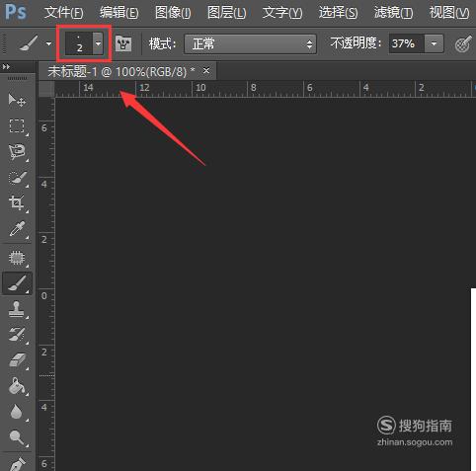Select the Clone Stamp tool

tap(17, 309)
